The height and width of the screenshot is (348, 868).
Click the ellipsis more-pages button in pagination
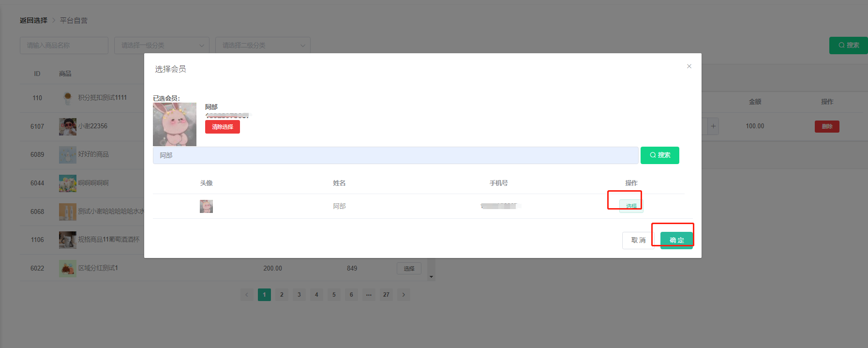pyautogui.click(x=369, y=295)
